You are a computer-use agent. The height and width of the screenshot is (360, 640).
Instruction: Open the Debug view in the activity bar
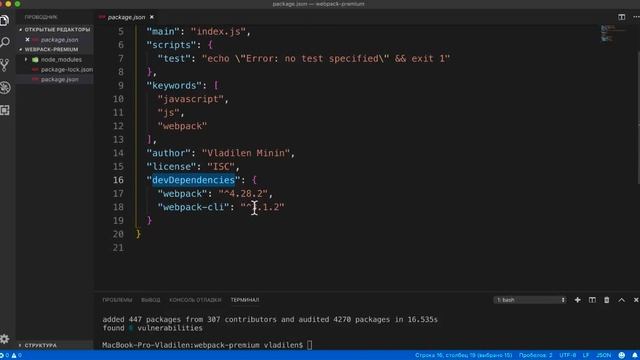[5, 87]
